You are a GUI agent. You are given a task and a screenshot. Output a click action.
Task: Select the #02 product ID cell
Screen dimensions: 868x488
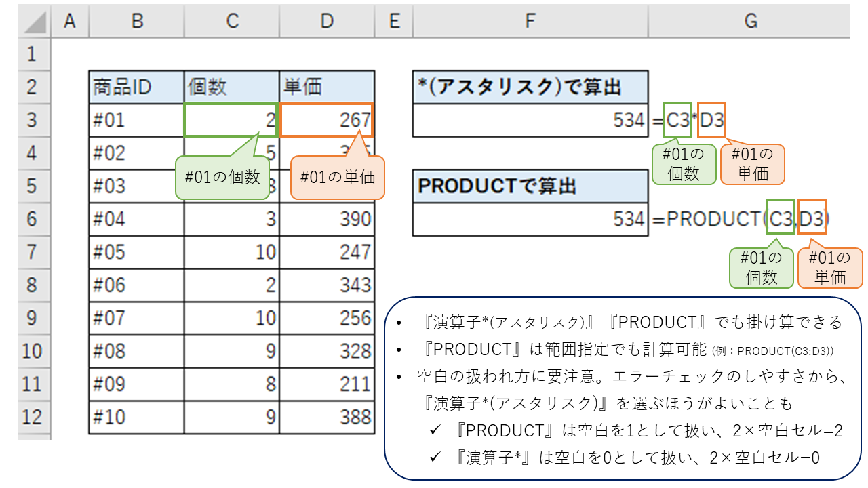click(x=137, y=153)
